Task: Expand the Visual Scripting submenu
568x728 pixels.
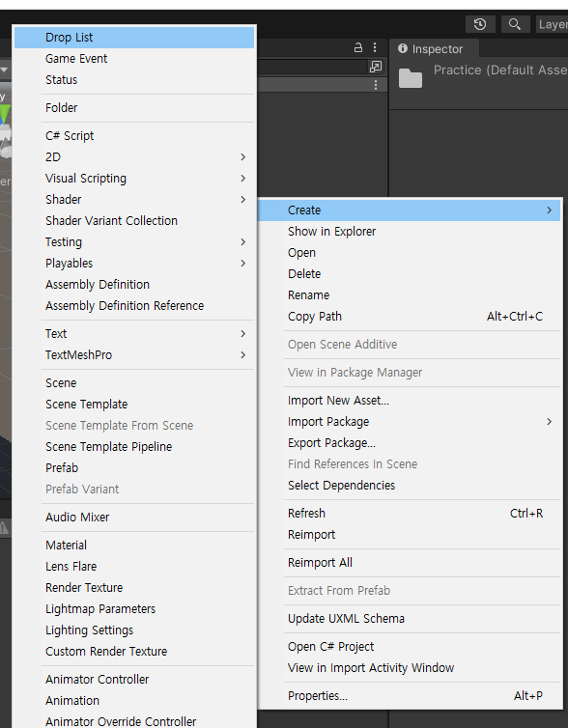Action: coord(134,179)
